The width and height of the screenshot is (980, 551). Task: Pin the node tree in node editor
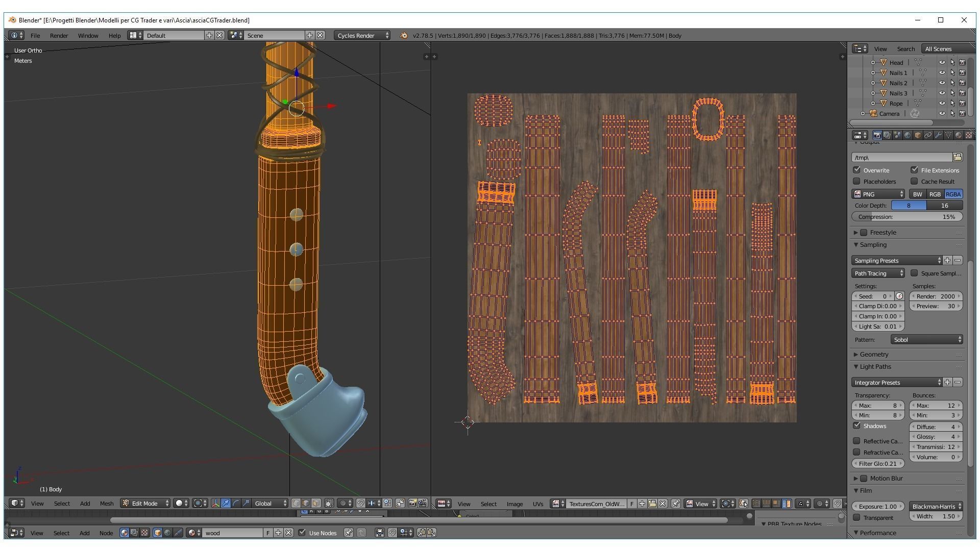pos(348,533)
